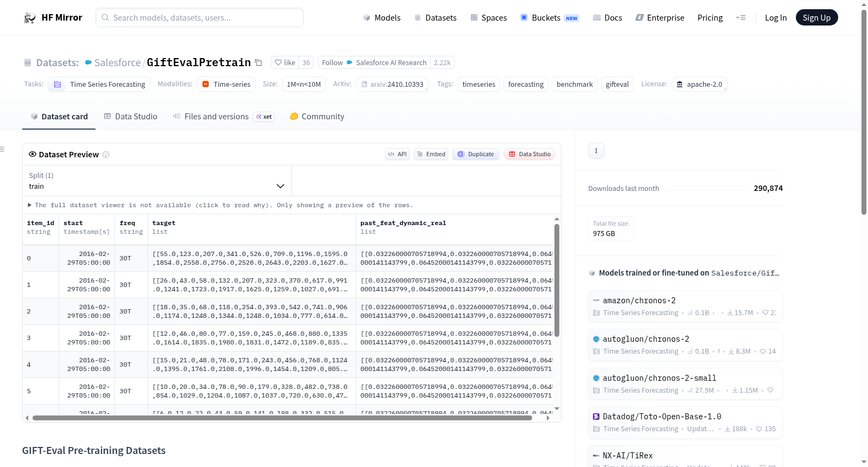Click the Log In link
The width and height of the screenshot is (868, 467).
[776, 18]
